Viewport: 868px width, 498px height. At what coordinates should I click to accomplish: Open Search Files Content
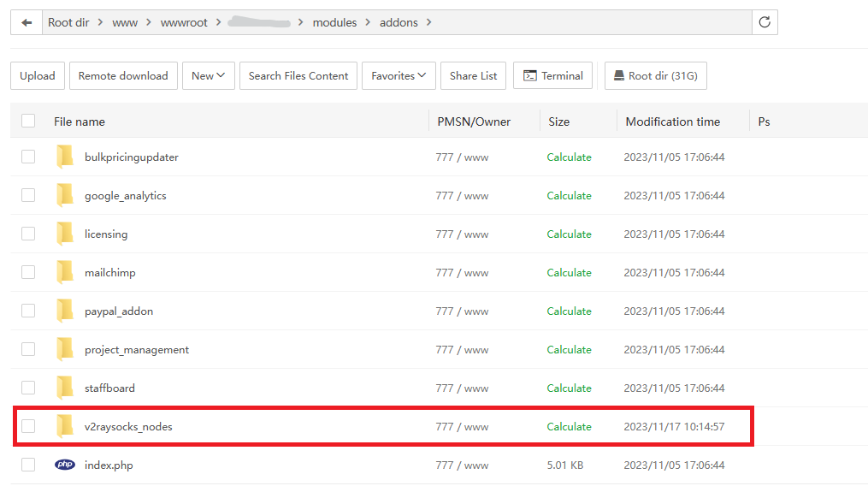pyautogui.click(x=298, y=75)
